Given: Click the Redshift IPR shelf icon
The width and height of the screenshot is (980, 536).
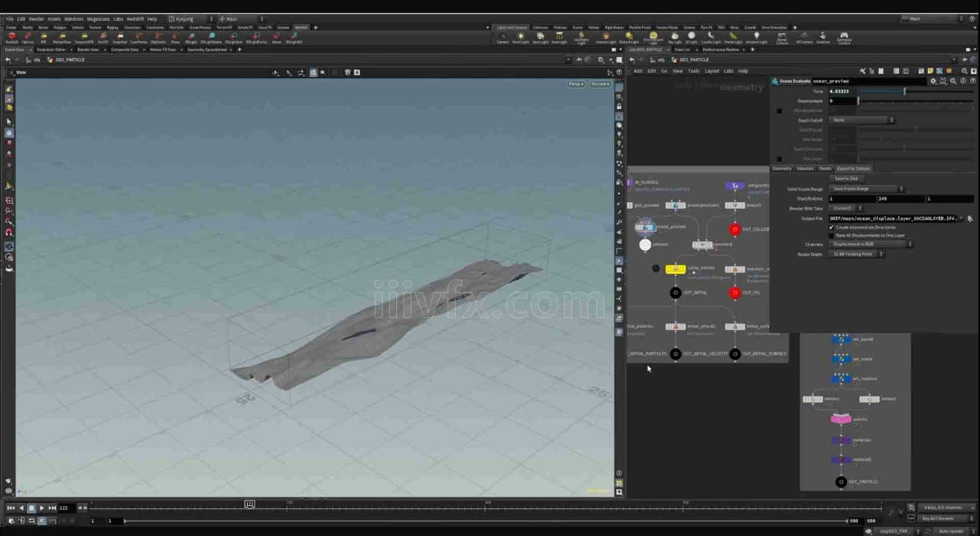Looking at the screenshot, I should (43, 38).
